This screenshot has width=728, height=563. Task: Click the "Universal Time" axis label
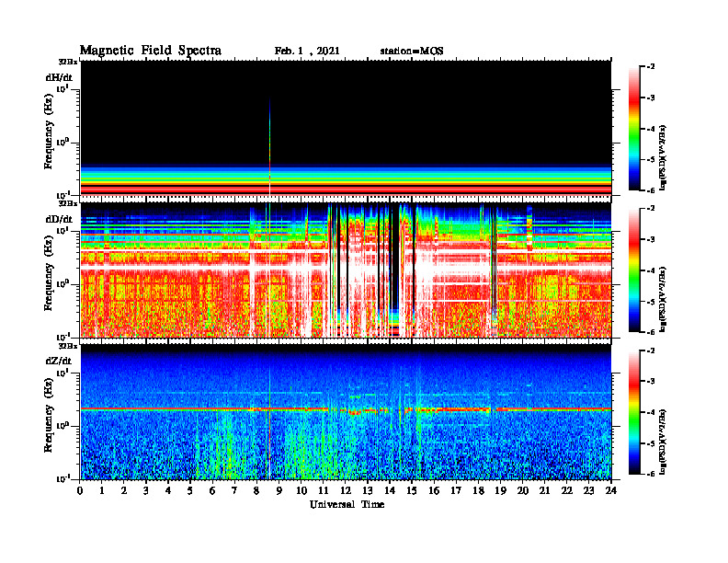point(347,504)
